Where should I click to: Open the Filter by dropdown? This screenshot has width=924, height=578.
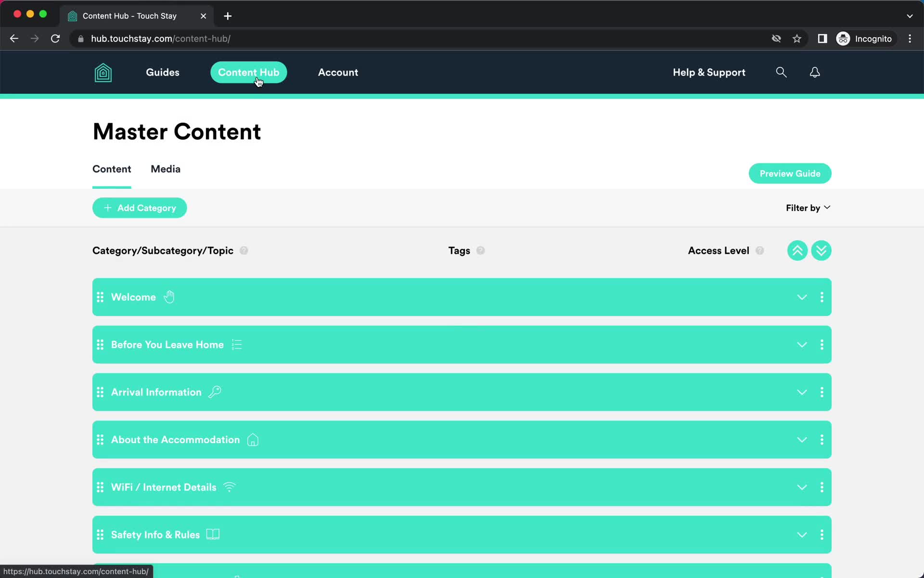click(808, 208)
